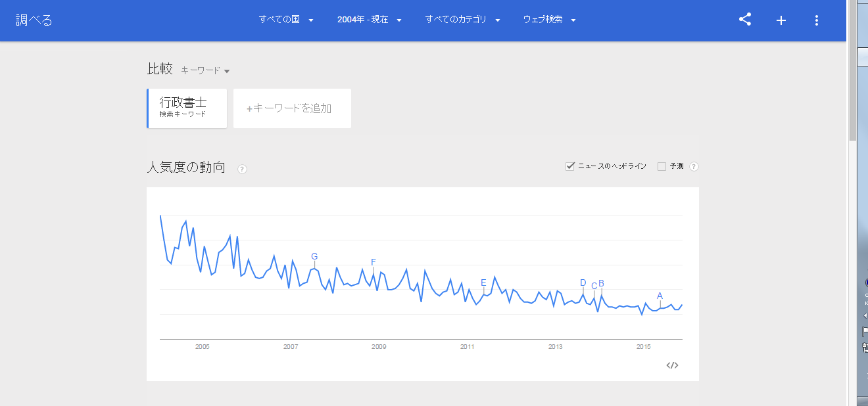This screenshot has height=406, width=868.
Task: Expand the キーワード comparison type dropdown
Action: [205, 71]
